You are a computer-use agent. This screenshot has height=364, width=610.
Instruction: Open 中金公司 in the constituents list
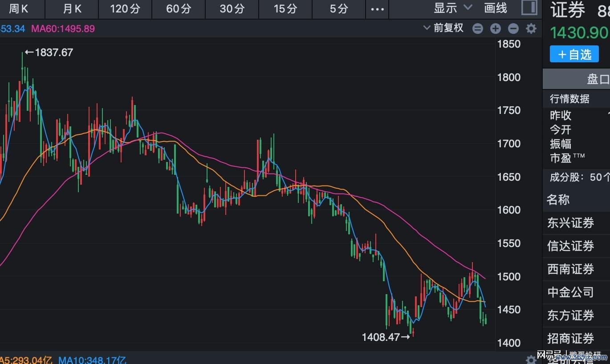click(570, 292)
